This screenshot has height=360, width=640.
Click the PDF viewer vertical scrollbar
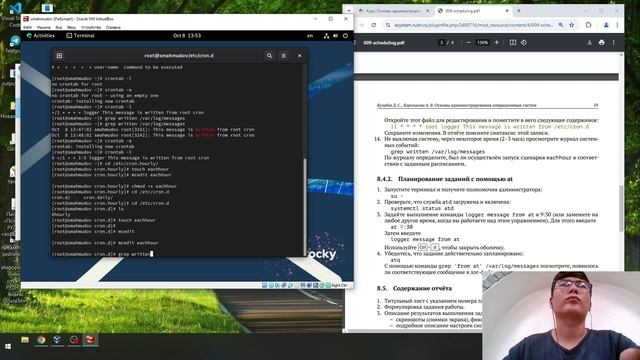622,208
